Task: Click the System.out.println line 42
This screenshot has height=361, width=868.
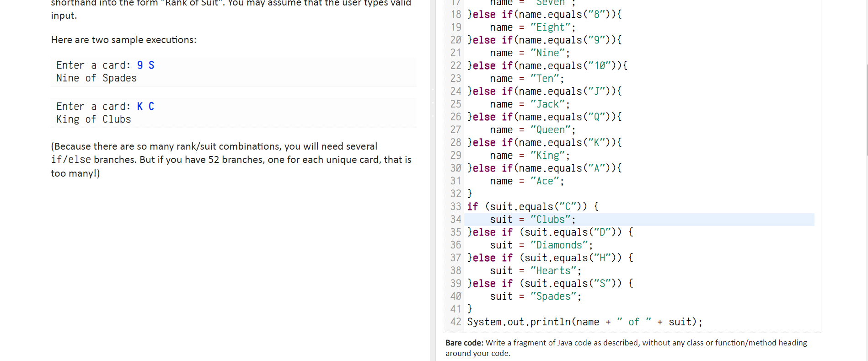Action: coord(585,322)
